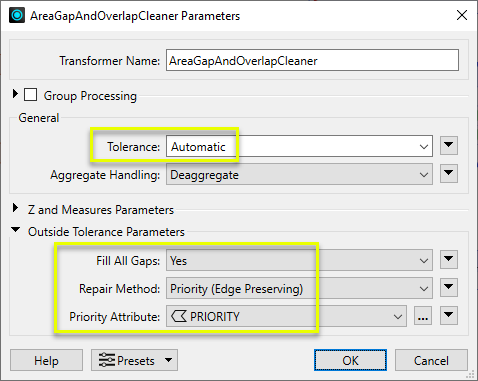Image resolution: width=478 pixels, height=381 pixels.
Task: Expand the Group Processing section triangle
Action: pos(15,94)
